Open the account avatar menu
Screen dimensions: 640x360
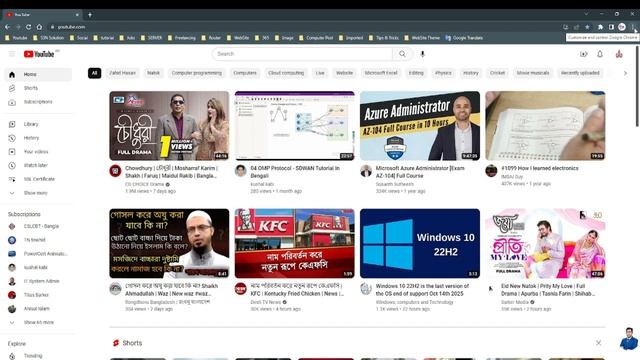tap(619, 54)
